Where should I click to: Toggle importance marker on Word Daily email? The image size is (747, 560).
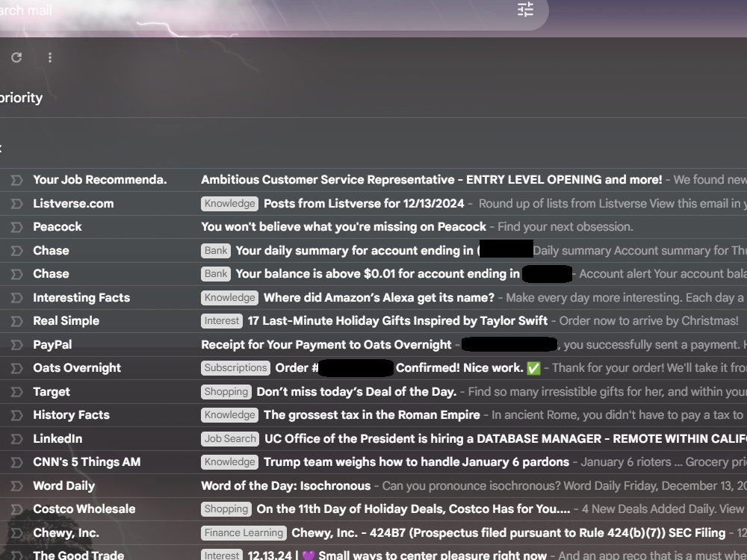tap(16, 486)
